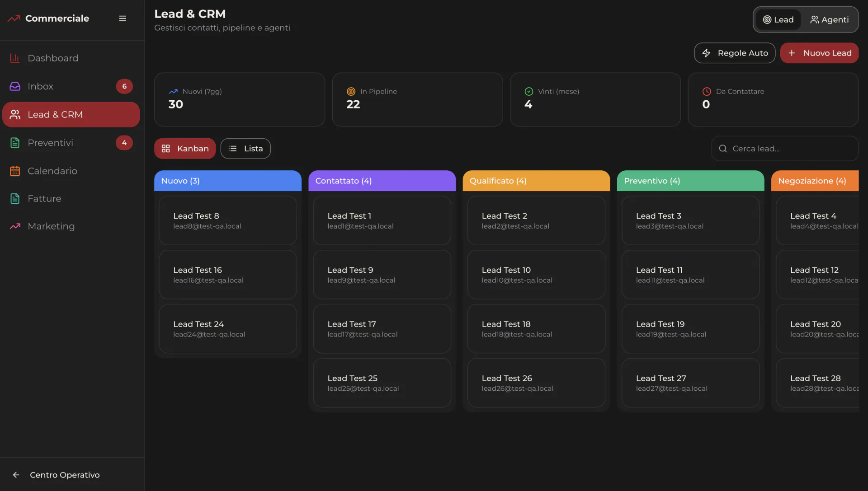868x491 pixels.
Task: Open Dashboard via bar chart icon
Action: [x=15, y=58]
